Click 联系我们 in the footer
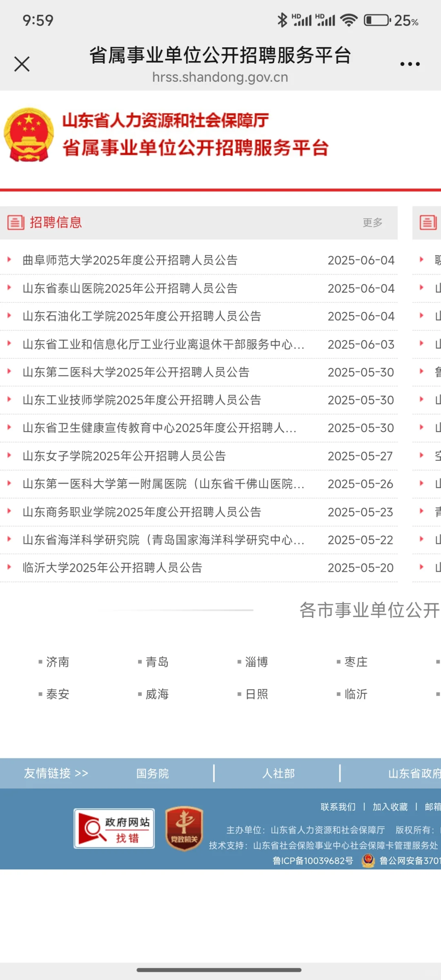The image size is (441, 980). (338, 807)
